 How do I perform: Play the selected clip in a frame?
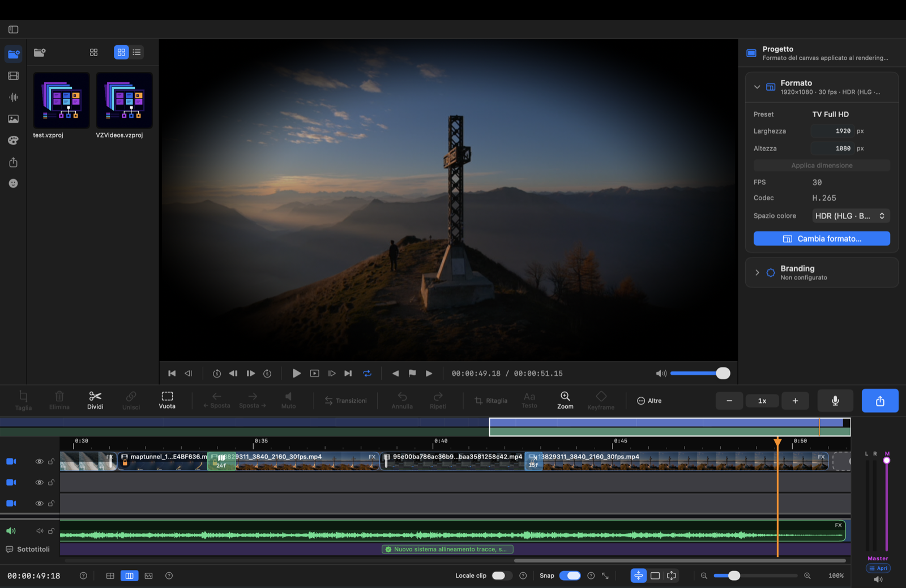coord(315,374)
